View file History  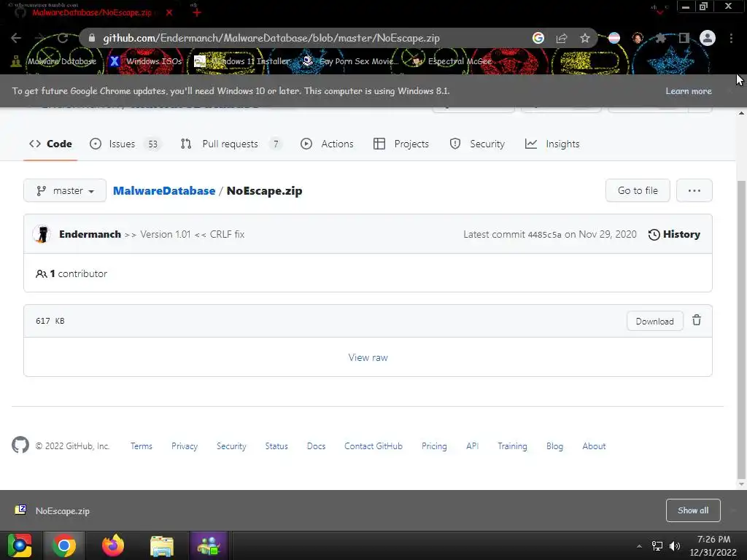(x=674, y=234)
